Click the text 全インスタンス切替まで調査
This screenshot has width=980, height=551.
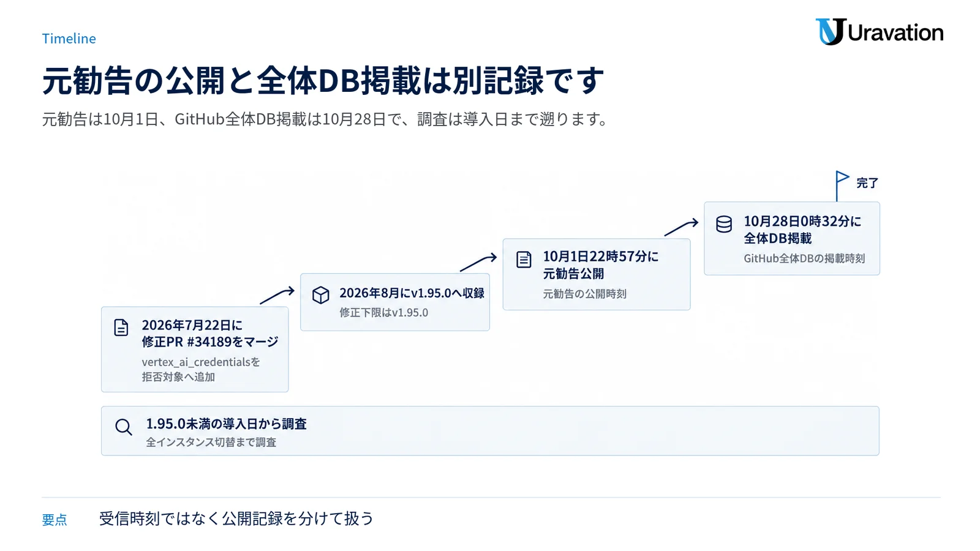coord(211,442)
